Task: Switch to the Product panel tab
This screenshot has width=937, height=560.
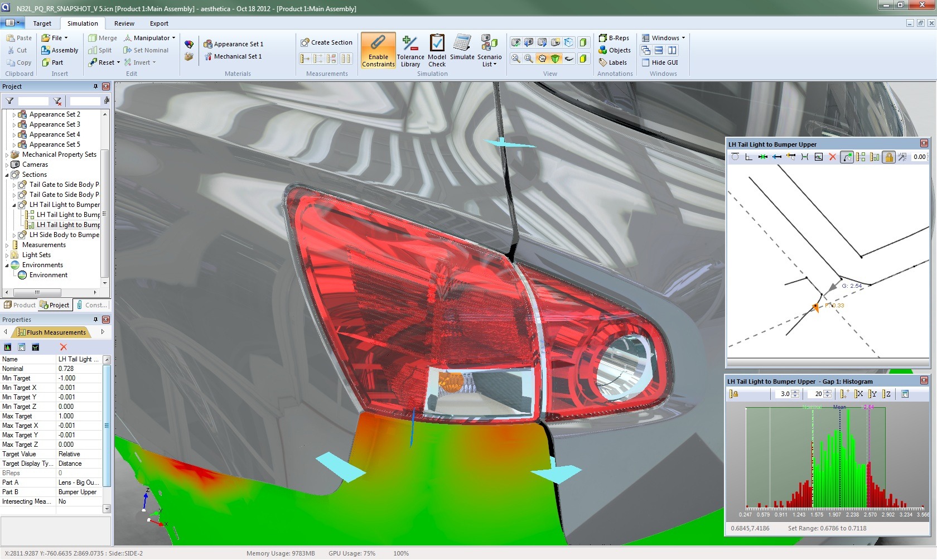Action: pyautogui.click(x=20, y=305)
